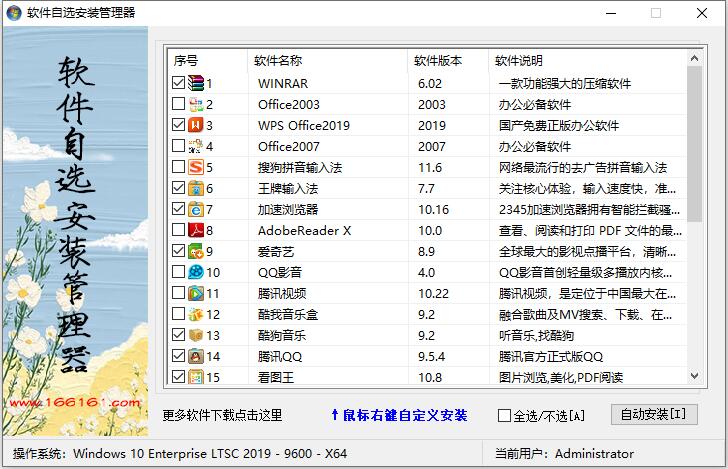Image resolution: width=728 pixels, height=469 pixels.
Task: Select the WPS Office2019 name cell
Action: pos(304,125)
